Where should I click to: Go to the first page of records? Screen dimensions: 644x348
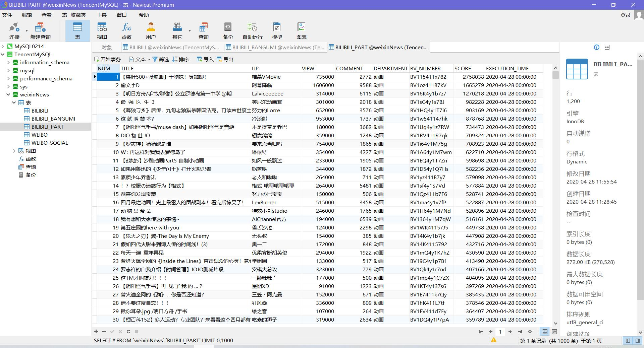(481, 332)
